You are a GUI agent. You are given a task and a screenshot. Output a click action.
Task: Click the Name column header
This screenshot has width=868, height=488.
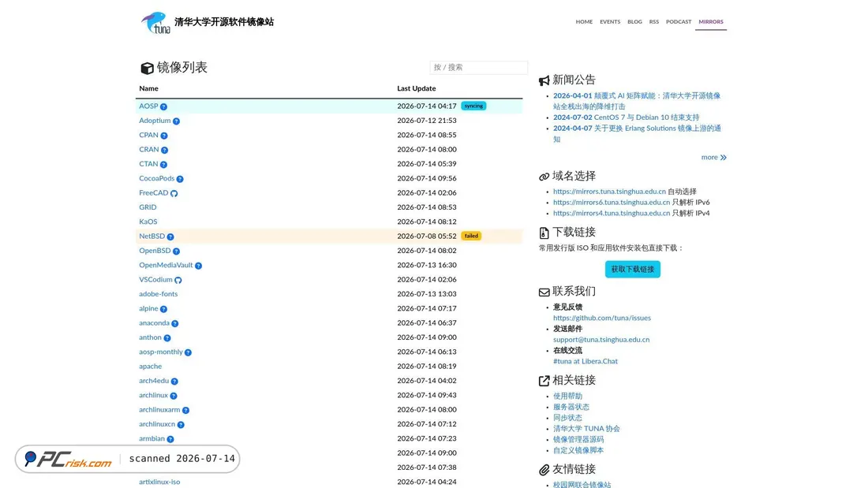pos(148,88)
